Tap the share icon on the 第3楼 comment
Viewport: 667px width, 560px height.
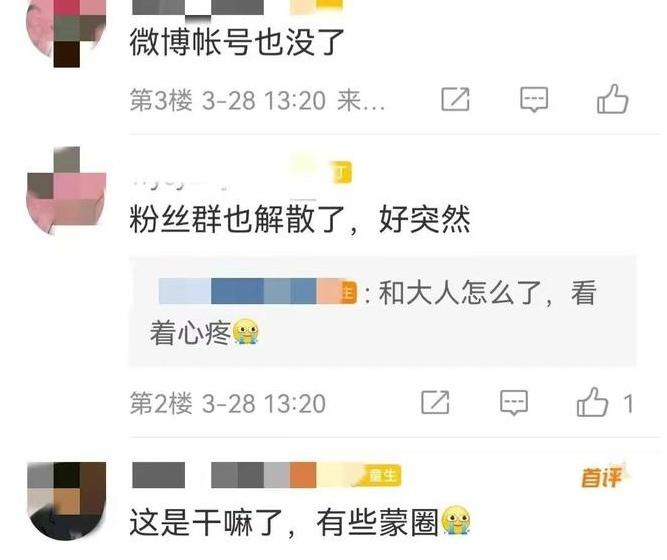[455, 100]
